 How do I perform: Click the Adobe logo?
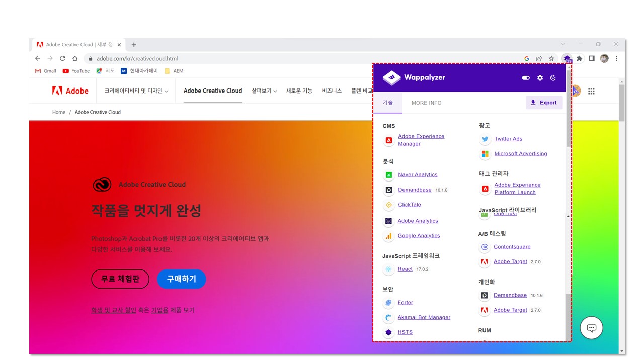(x=70, y=91)
